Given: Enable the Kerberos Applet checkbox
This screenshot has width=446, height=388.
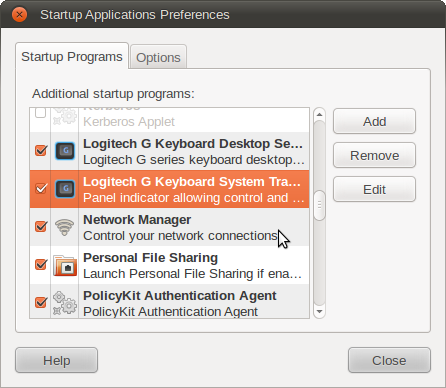Looking at the screenshot, I should [x=40, y=113].
